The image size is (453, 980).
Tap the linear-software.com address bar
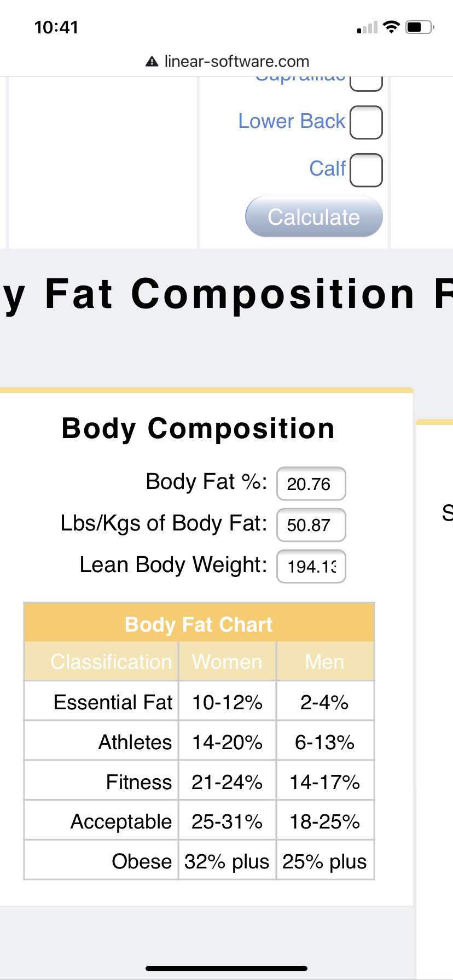[236, 61]
